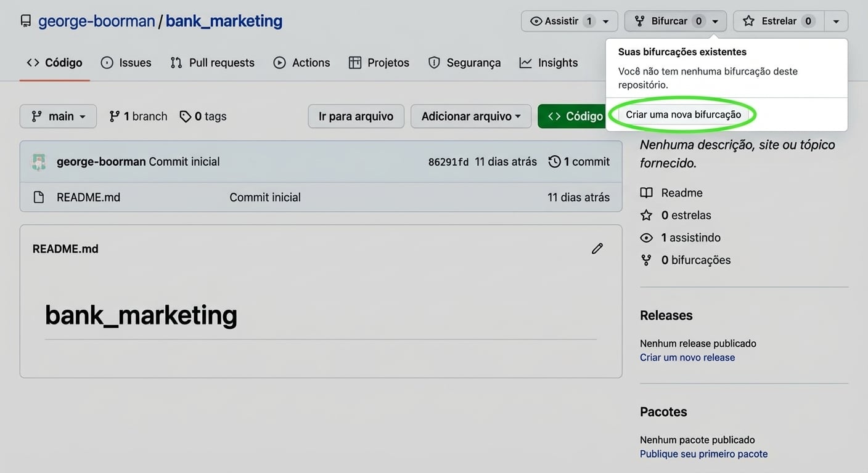This screenshot has height=473, width=868.
Task: Click the fork icon in Bifurcar button
Action: point(639,21)
